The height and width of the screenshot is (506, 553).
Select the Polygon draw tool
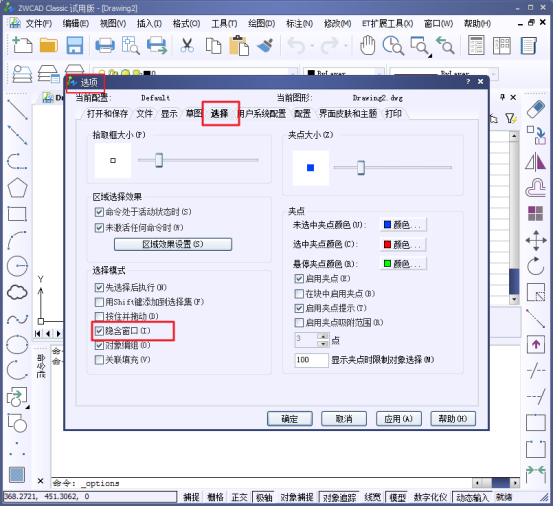click(17, 188)
